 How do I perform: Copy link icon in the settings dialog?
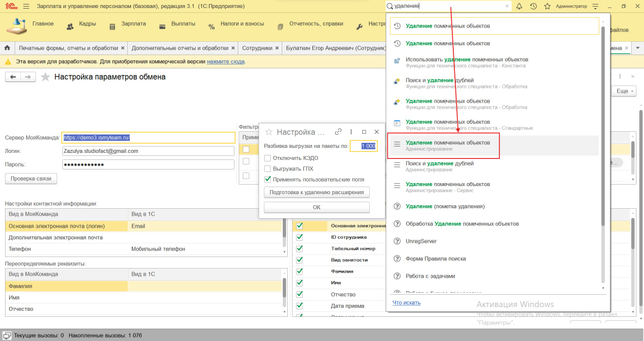point(338,132)
